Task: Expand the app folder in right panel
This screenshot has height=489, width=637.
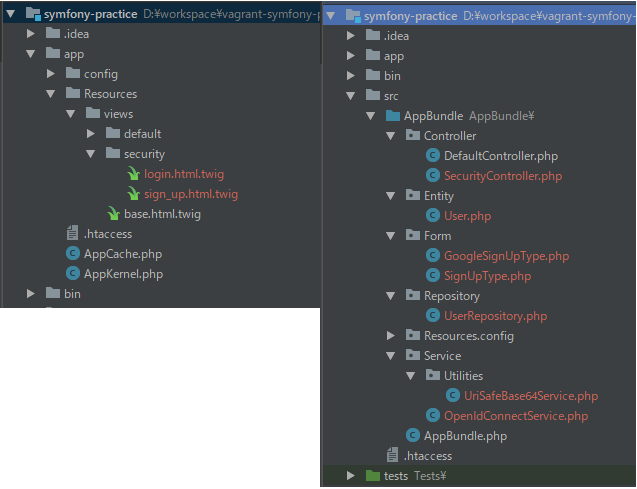Action: [351, 55]
